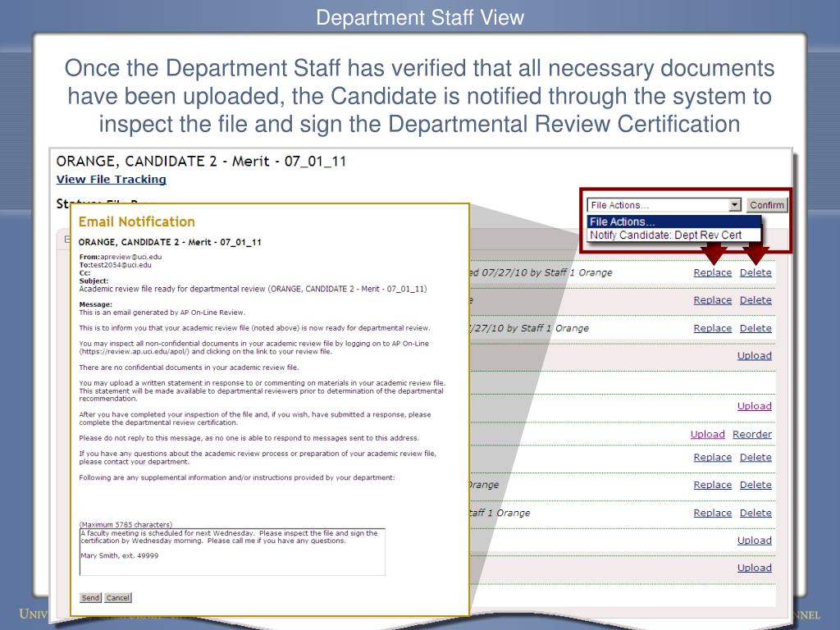Click the Reorder link
The width and height of the screenshot is (840, 630).
[x=752, y=435]
